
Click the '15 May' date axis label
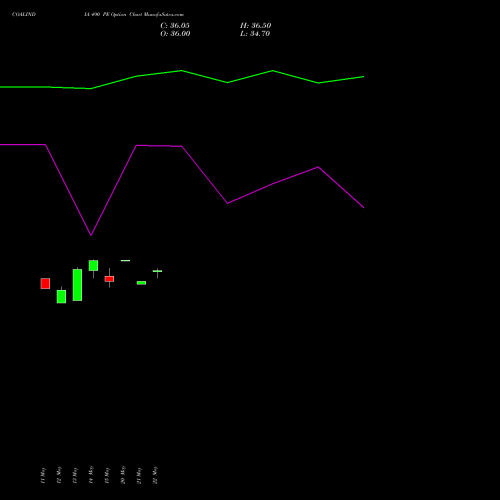coord(107,475)
